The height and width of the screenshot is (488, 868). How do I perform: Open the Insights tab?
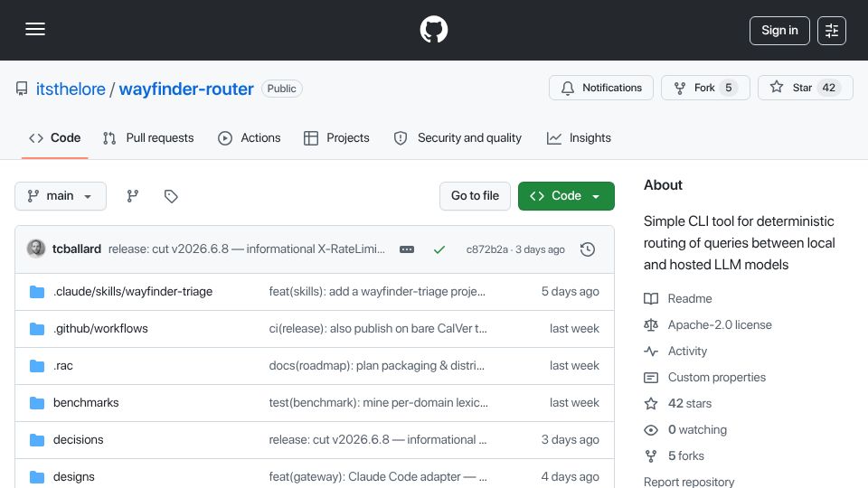[579, 137]
